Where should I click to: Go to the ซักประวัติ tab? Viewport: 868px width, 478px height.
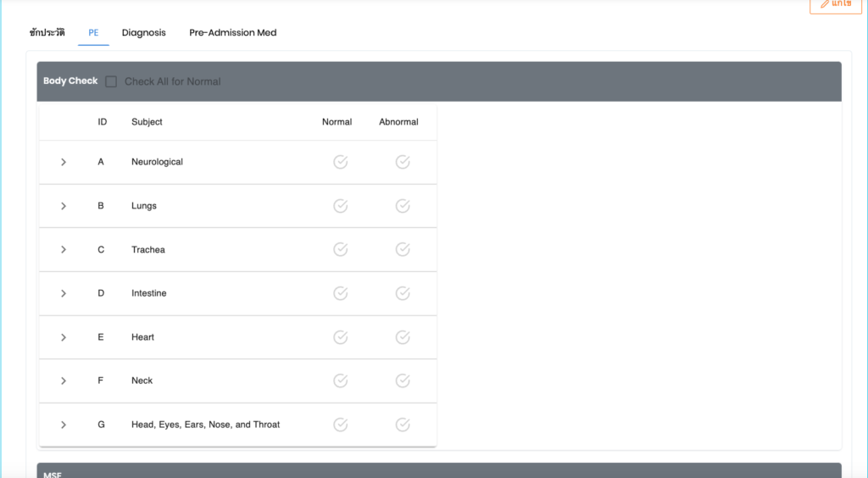(x=47, y=33)
